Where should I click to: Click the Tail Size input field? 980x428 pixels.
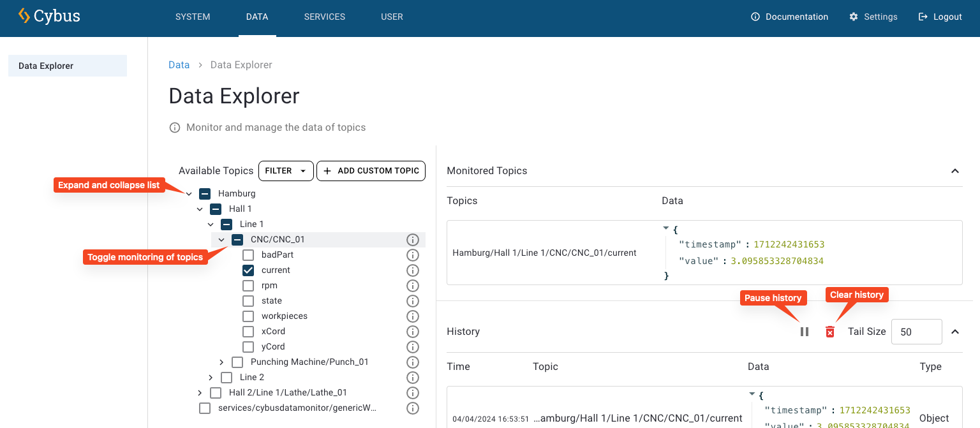pyautogui.click(x=916, y=332)
